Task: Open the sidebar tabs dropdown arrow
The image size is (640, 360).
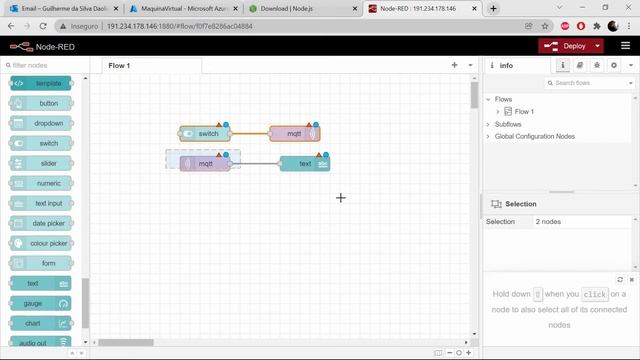Action: [x=631, y=65]
